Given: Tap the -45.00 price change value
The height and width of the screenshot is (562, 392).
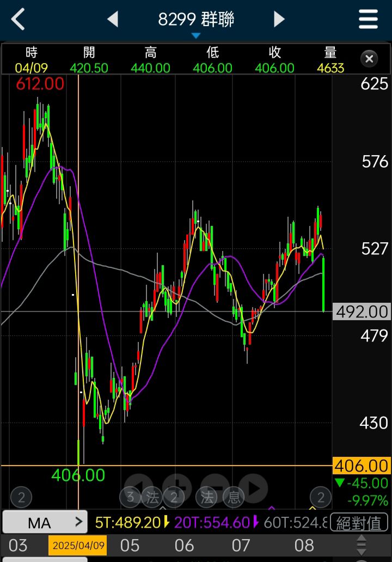Looking at the screenshot, I should click(367, 483).
